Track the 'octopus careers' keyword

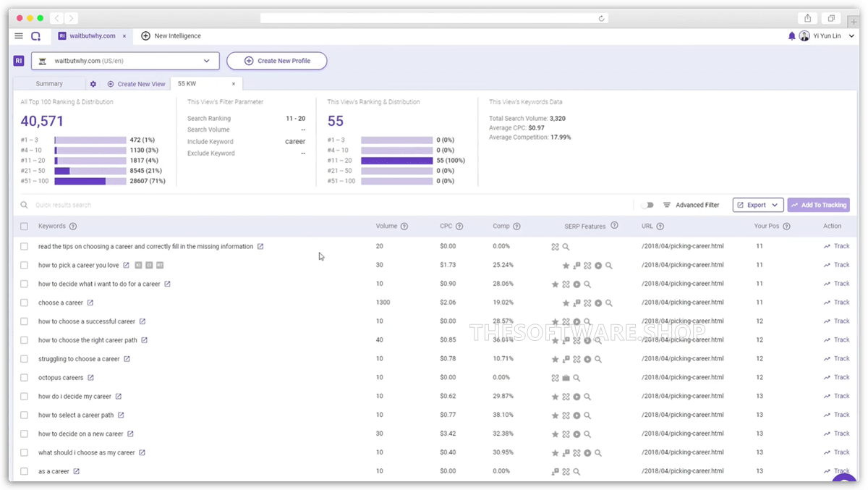pos(836,378)
